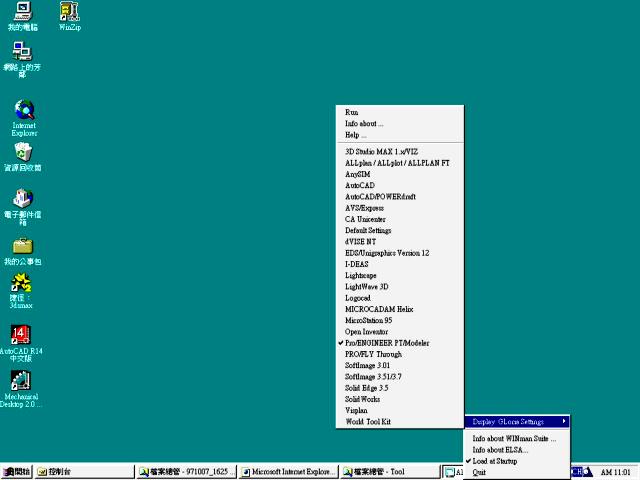Select the LightWave 3D setting
The image size is (640, 480).
(400, 287)
